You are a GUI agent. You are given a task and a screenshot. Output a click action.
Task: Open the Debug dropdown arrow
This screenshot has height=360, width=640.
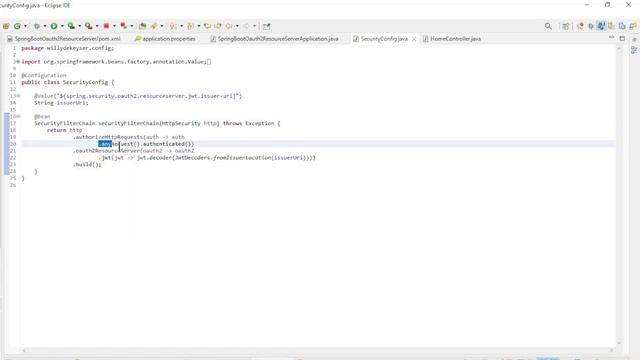[44, 26]
